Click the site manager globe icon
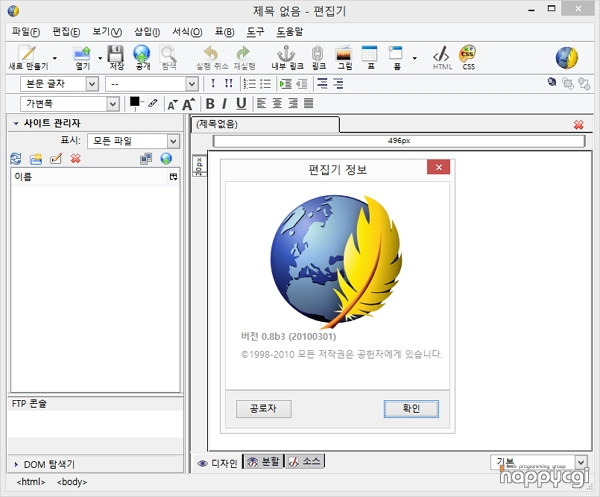The height and width of the screenshot is (497, 600). tap(166, 158)
